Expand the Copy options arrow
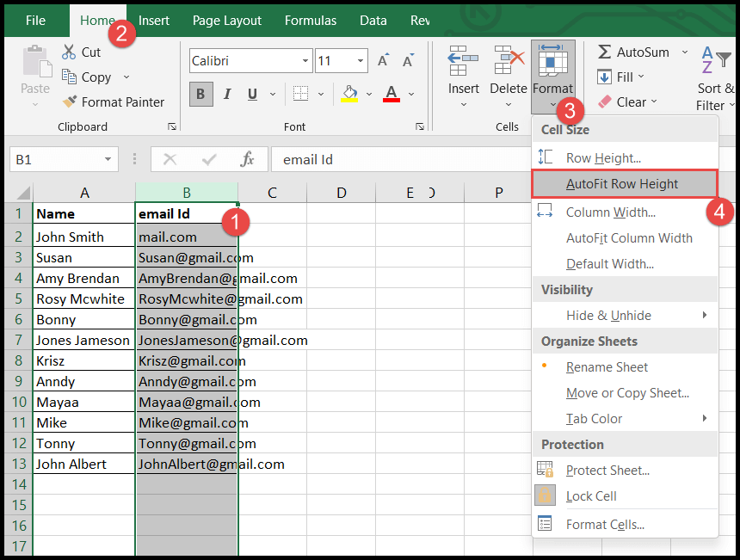 click(x=126, y=77)
